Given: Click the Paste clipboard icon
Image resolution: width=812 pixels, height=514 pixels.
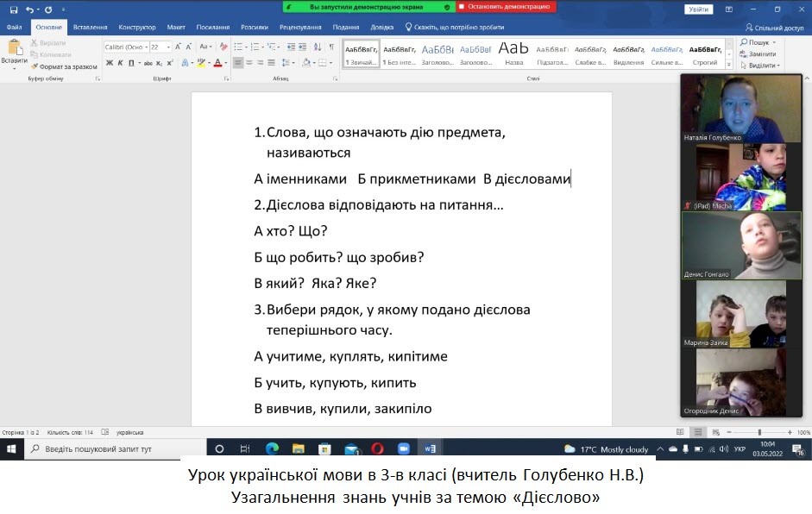Looking at the screenshot, I should click(14, 49).
